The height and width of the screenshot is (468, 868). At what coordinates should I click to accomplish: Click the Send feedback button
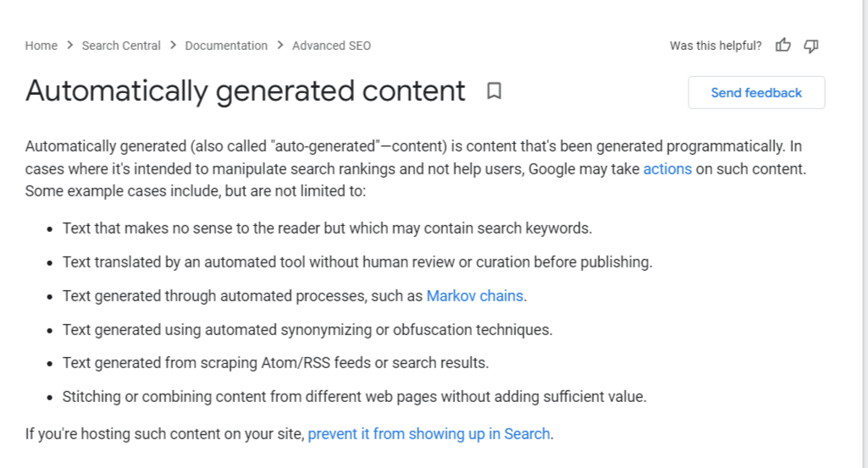756,93
